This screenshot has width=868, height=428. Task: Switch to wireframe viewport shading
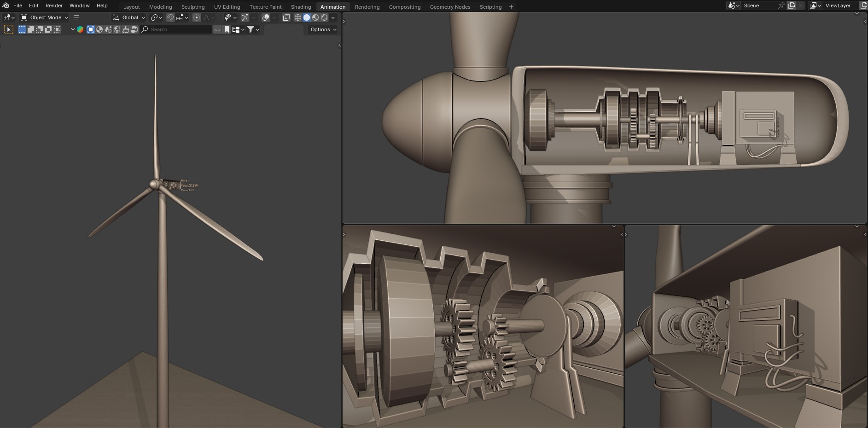point(297,17)
